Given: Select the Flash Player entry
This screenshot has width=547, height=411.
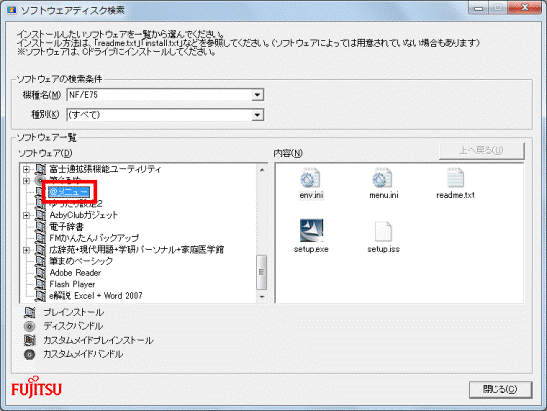Looking at the screenshot, I should point(72,284).
